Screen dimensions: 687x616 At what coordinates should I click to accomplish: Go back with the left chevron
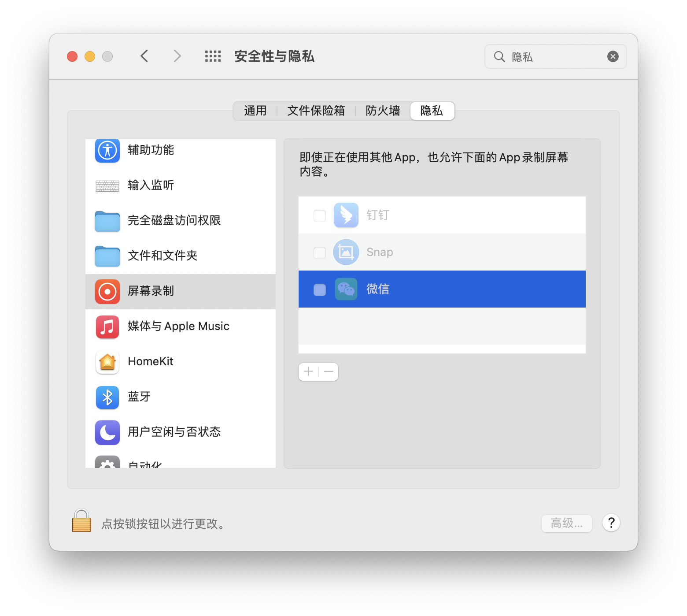point(144,56)
